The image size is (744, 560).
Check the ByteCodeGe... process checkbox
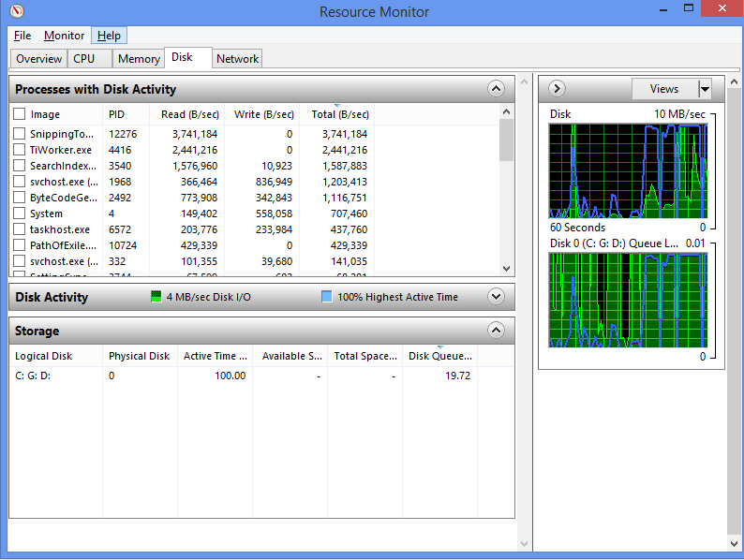click(x=20, y=198)
